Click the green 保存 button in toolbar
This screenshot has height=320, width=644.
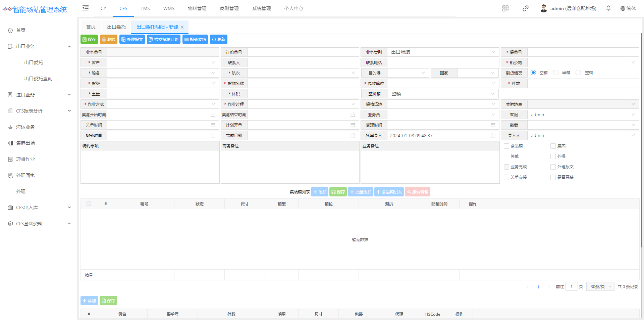tap(89, 39)
